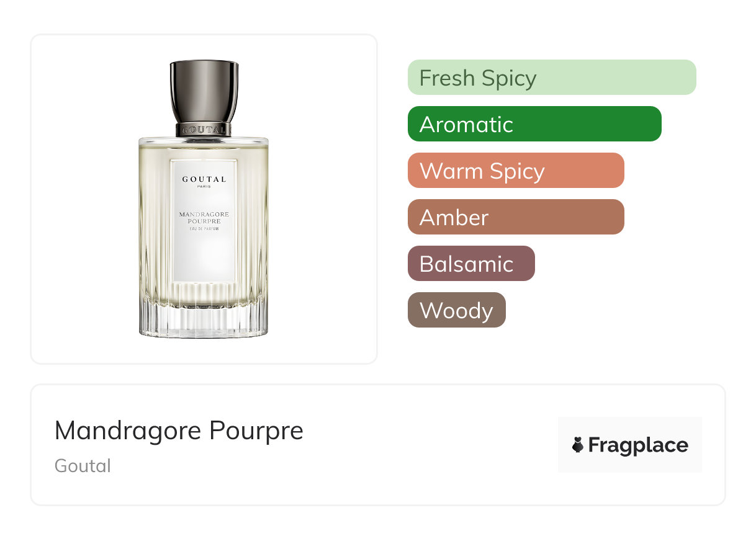Click the Fragplace wordmark text
756x536 pixels.
638,445
